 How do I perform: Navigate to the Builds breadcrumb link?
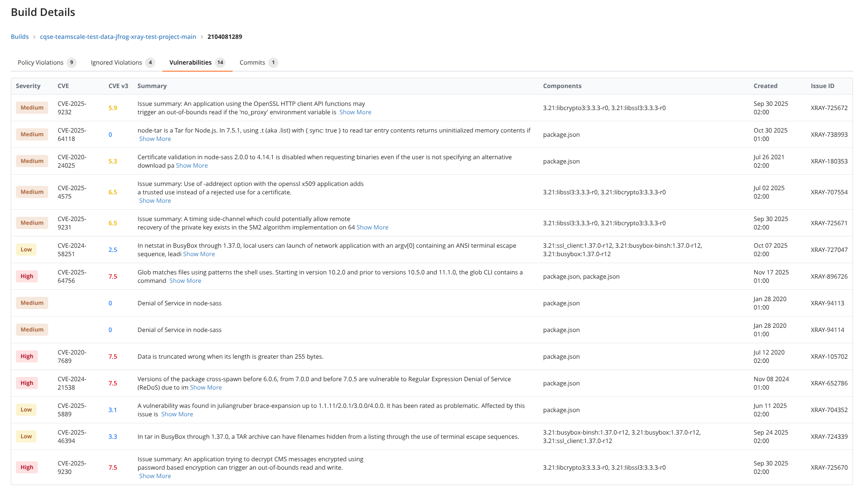[x=19, y=37]
